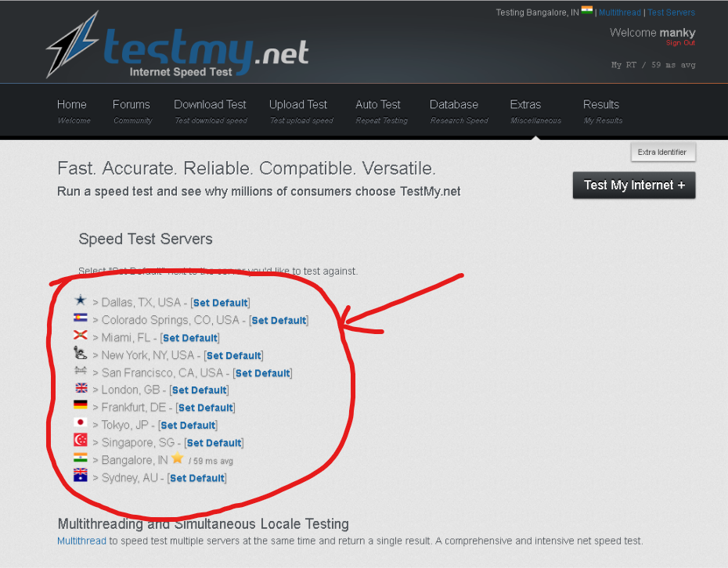Go to the Auto Test page

tap(378, 105)
